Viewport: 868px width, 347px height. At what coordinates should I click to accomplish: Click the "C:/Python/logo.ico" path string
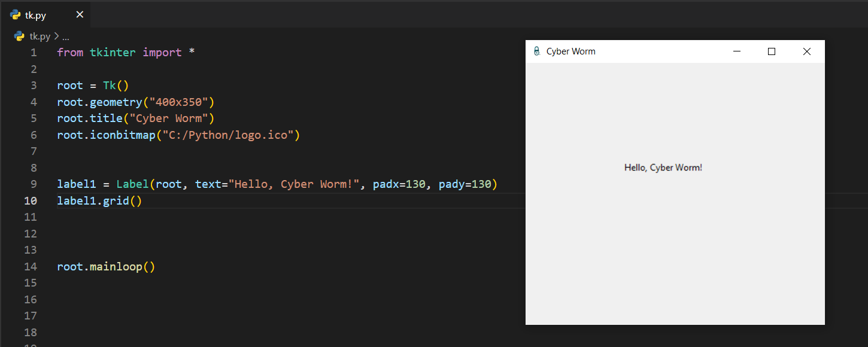pyautogui.click(x=227, y=135)
